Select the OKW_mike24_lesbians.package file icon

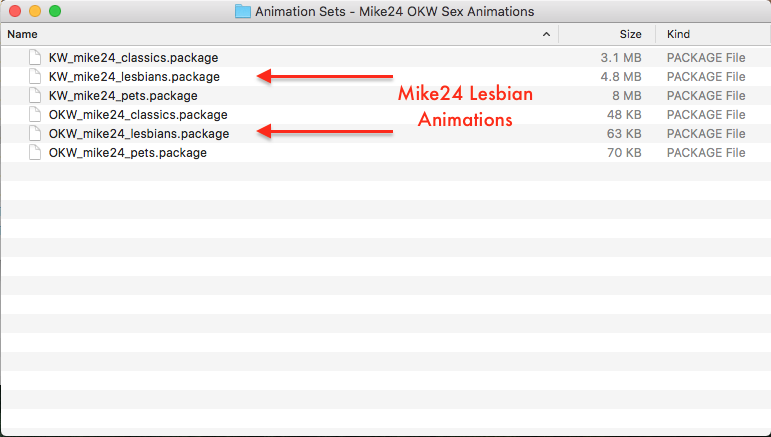[35, 134]
